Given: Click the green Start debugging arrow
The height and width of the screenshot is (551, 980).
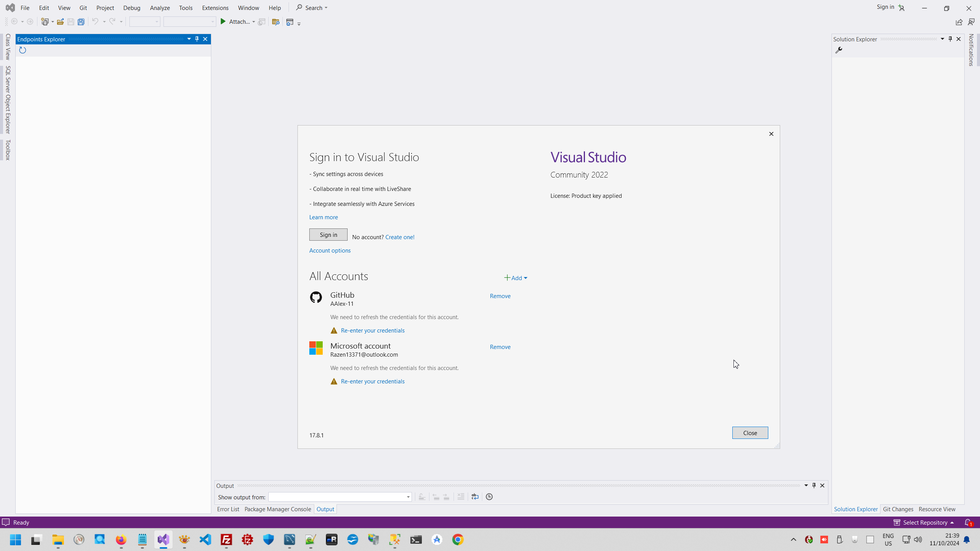Looking at the screenshot, I should point(223,22).
